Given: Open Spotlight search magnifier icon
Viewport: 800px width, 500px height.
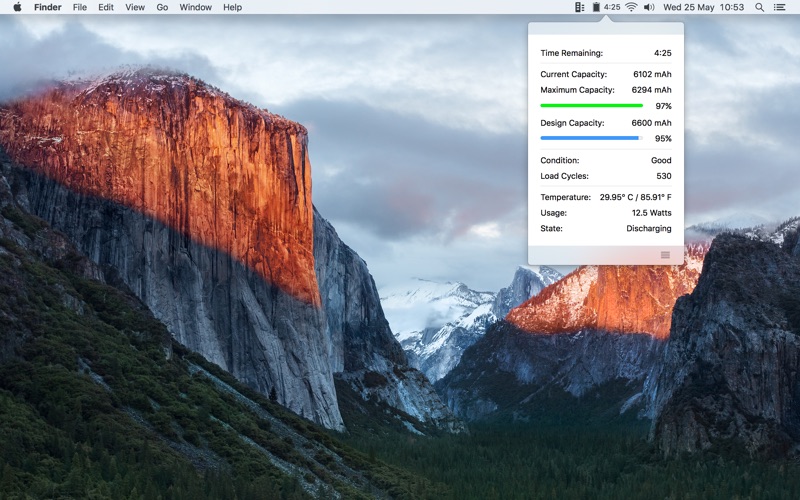Looking at the screenshot, I should [759, 7].
